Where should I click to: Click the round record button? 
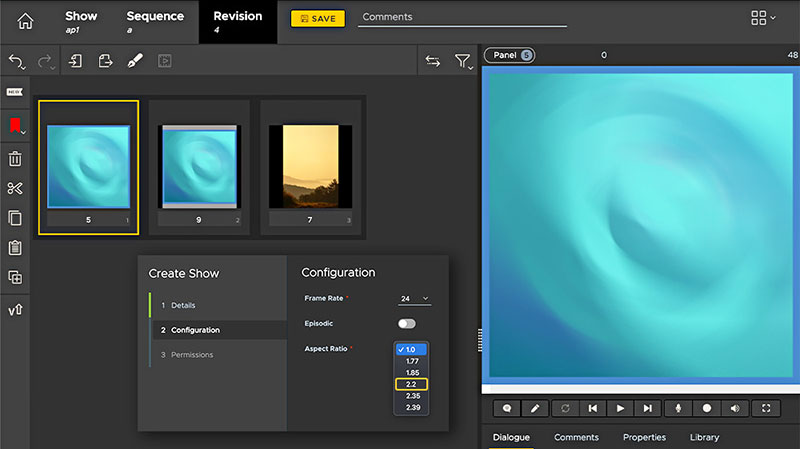click(x=707, y=408)
